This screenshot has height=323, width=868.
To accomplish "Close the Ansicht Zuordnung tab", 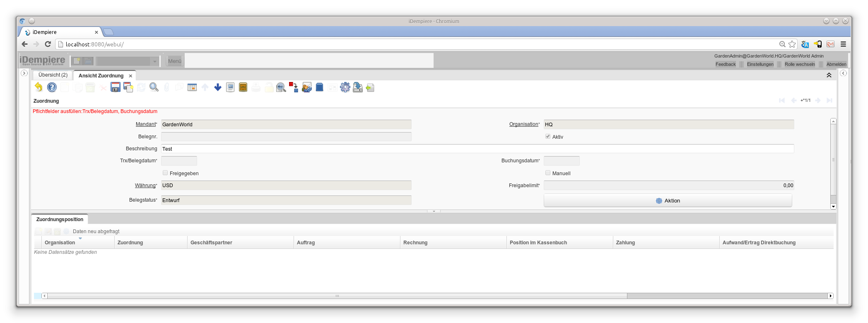I will click(130, 76).
